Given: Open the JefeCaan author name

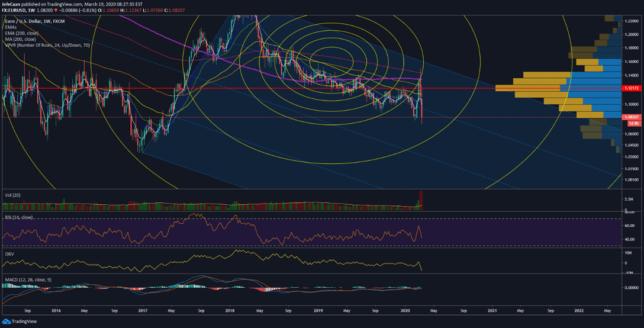Looking at the screenshot, I should pos(11,5).
